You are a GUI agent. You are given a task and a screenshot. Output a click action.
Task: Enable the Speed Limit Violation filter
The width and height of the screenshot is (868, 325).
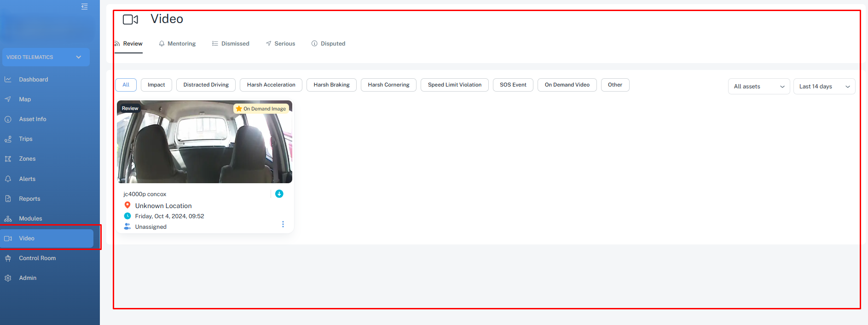click(x=454, y=85)
